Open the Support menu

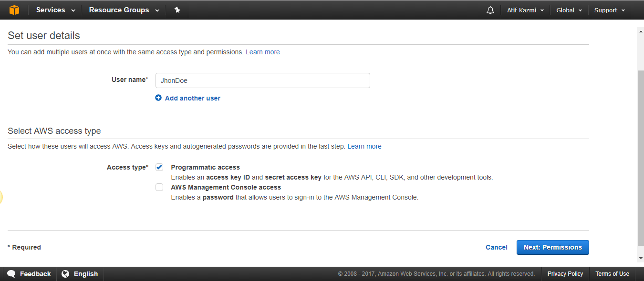[610, 10]
